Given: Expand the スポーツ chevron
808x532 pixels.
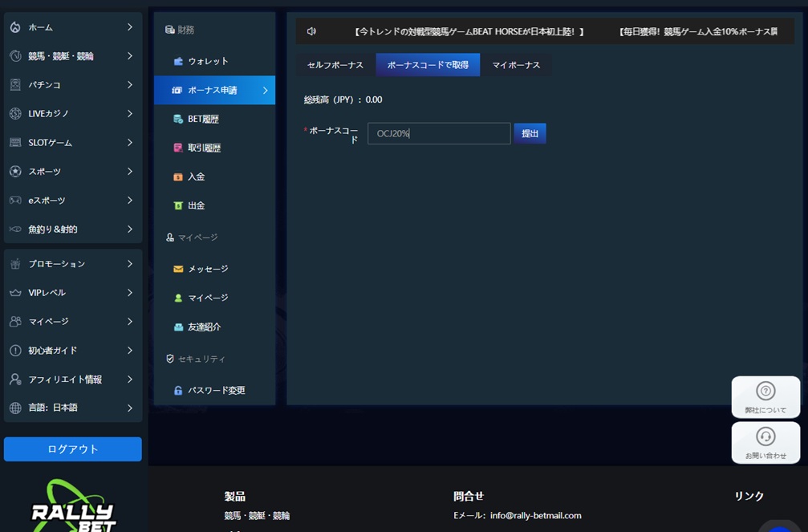Looking at the screenshot, I should click(x=130, y=171).
